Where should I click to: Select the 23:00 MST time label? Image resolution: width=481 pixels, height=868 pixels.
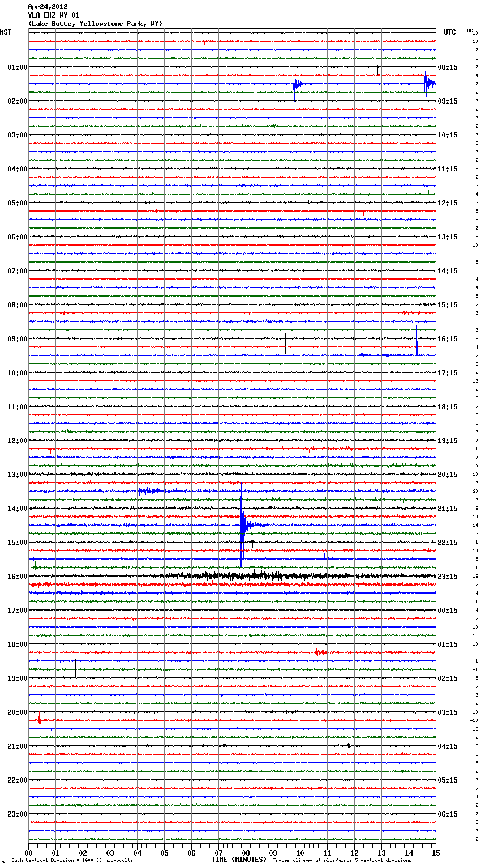point(17,814)
